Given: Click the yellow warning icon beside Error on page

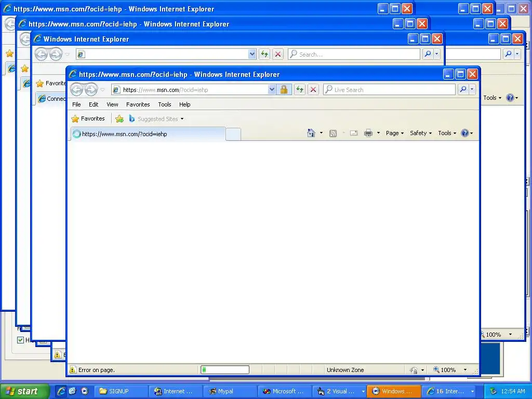Looking at the screenshot, I should pos(73,370).
